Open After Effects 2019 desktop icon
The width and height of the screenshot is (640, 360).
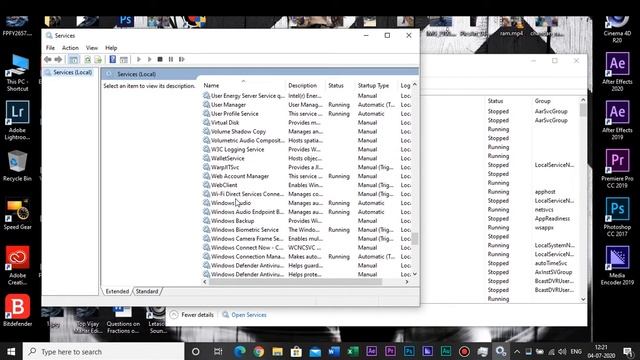pos(617,120)
